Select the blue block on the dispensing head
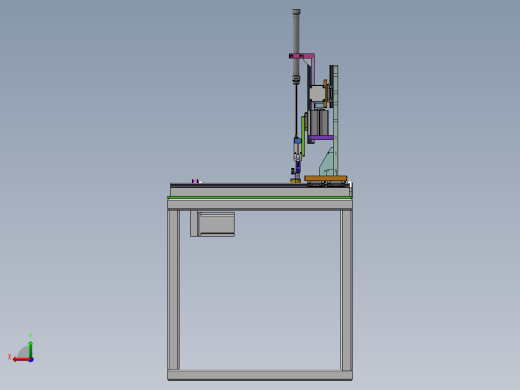This screenshot has height=390, width=520. (298, 141)
